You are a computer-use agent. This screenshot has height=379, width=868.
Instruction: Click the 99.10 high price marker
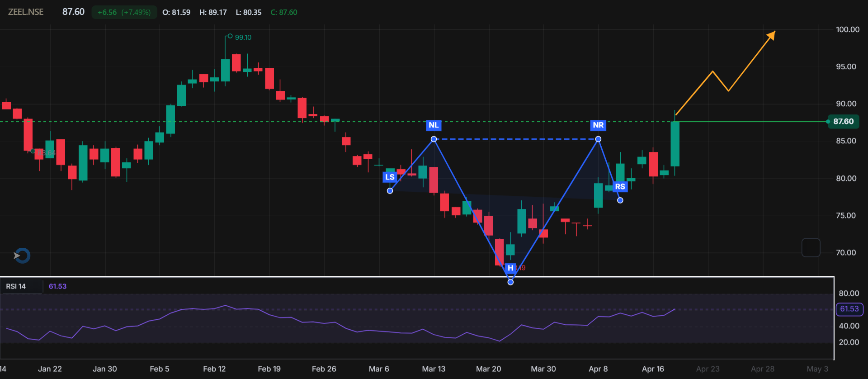[243, 38]
